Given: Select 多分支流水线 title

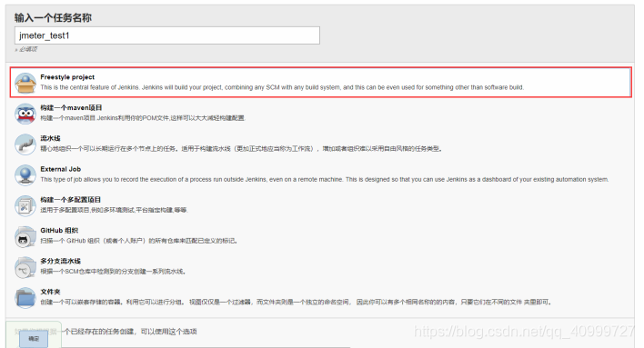Looking at the screenshot, I should tap(60, 261).
